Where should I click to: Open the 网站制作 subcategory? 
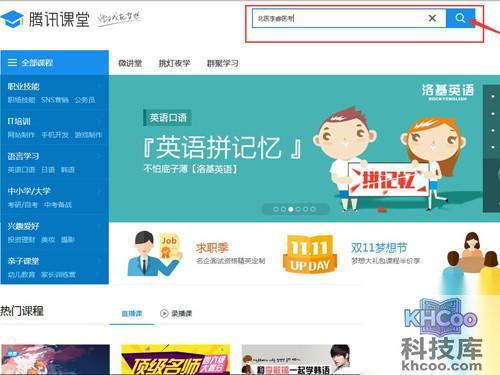coord(21,135)
